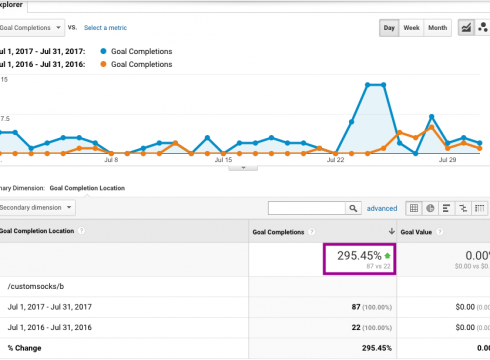The height and width of the screenshot is (360, 490).
Task: Switch to the data table view icon
Action: pos(414,208)
